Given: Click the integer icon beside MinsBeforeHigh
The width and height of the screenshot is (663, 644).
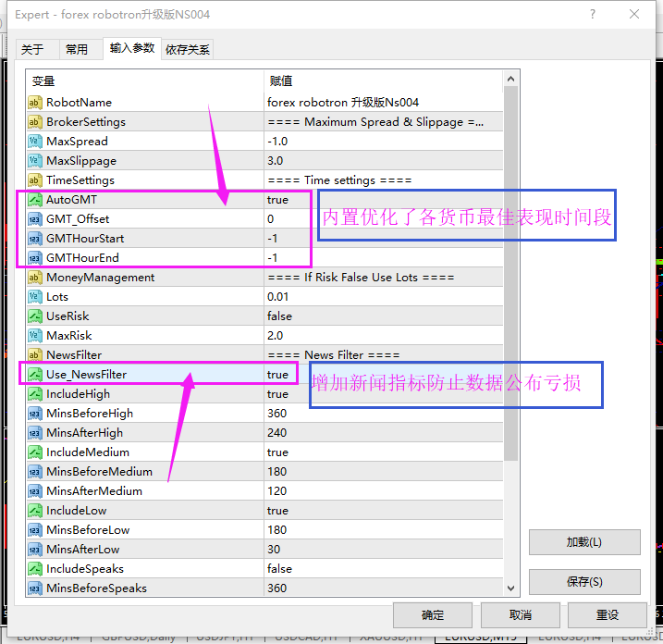Looking at the screenshot, I should click(x=34, y=414).
